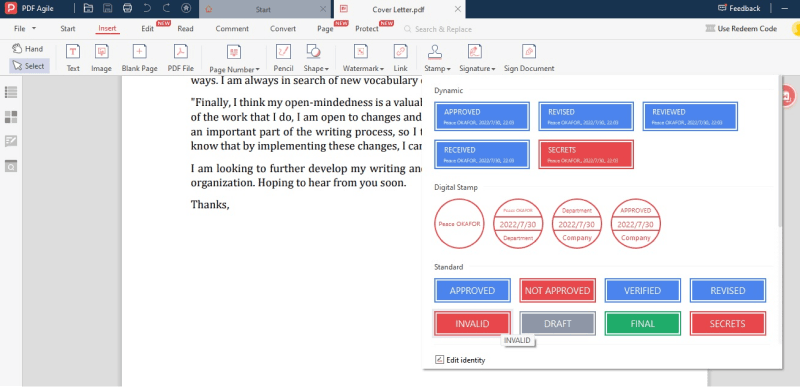Select the round Peace OKAFOR name-only stamp
Viewport: 800px width, 387px height.
459,224
